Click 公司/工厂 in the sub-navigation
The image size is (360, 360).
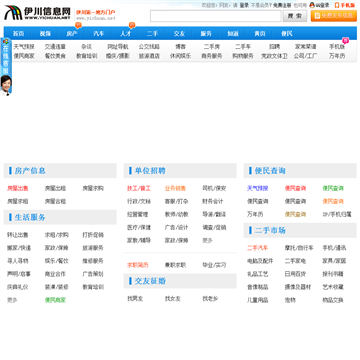(x=305, y=56)
